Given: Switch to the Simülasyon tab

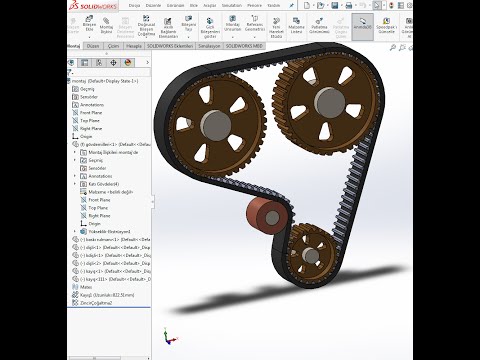Looking at the screenshot, I should point(209,46).
